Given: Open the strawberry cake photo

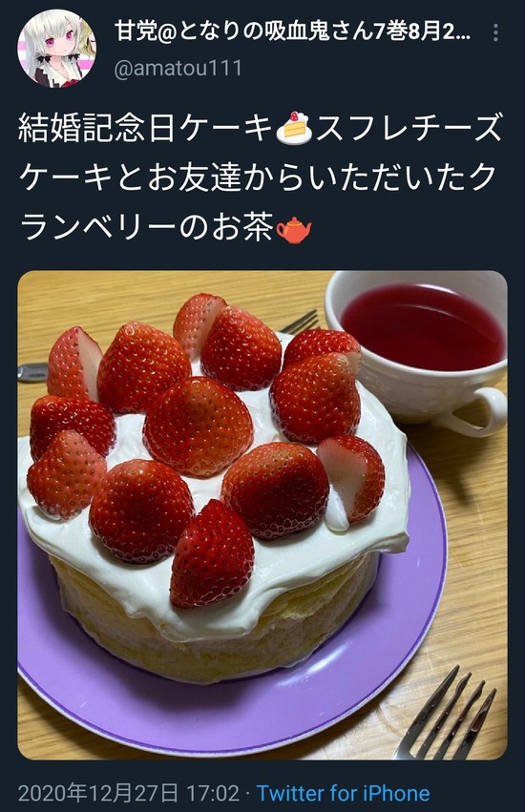Looking at the screenshot, I should coord(262,514).
